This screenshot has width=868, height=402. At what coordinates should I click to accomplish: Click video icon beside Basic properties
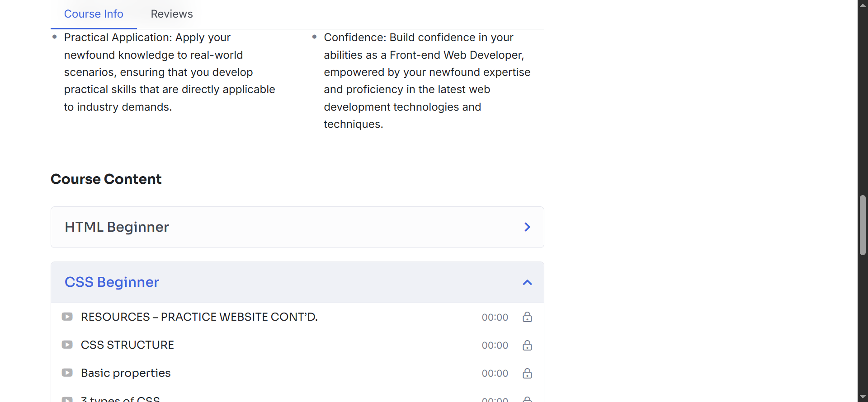67,373
